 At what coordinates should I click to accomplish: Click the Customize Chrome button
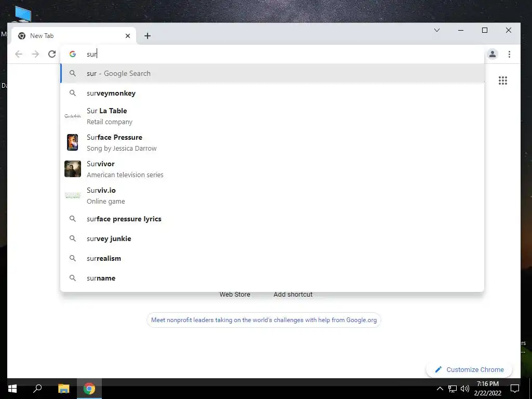pos(469,369)
